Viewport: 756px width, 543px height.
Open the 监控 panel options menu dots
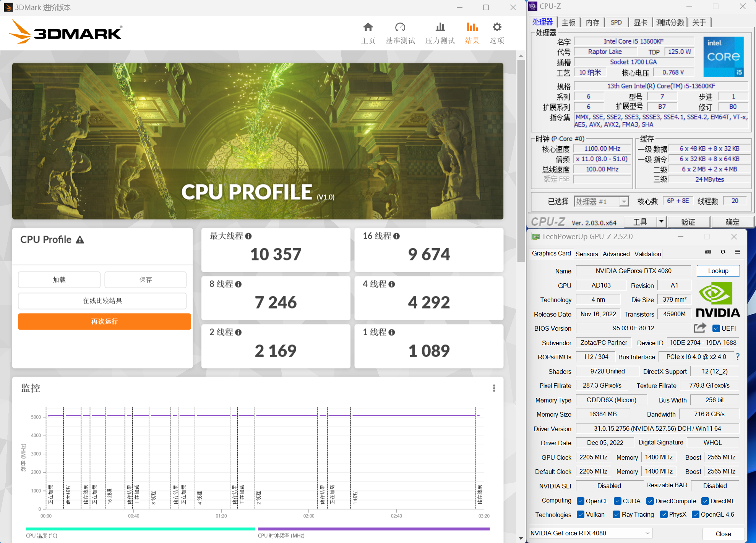[x=494, y=388]
